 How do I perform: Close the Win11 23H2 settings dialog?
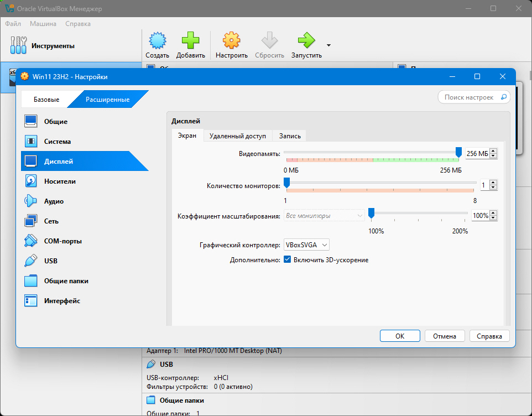(x=503, y=76)
